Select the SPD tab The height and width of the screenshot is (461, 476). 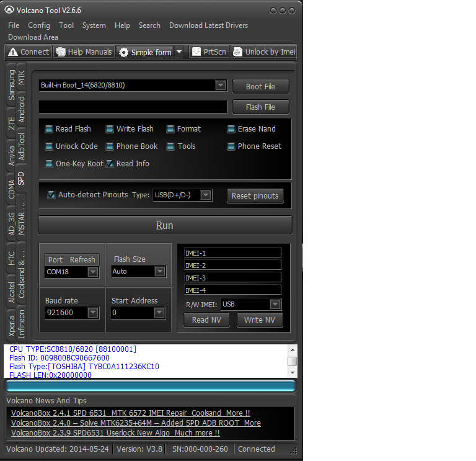[20, 179]
